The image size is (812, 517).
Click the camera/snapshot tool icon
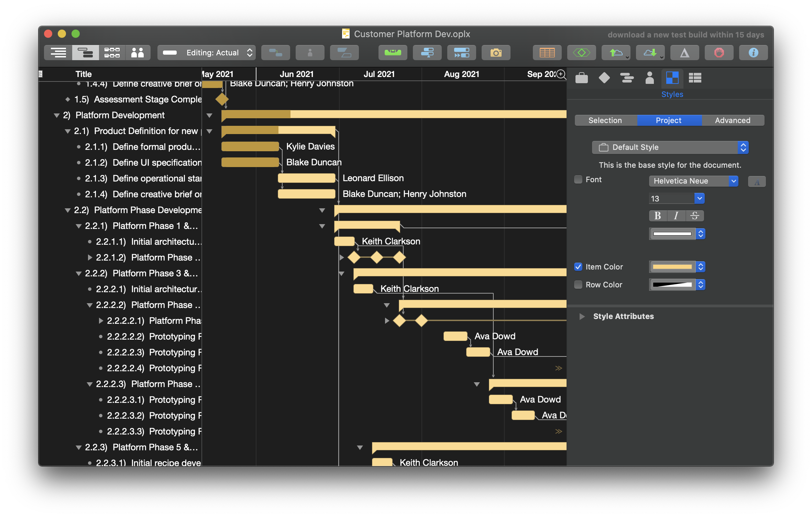click(496, 53)
